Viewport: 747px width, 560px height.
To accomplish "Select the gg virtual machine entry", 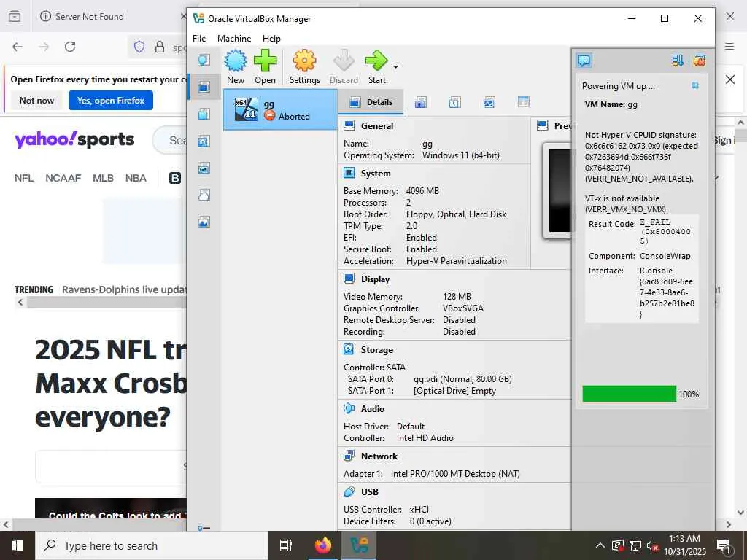I will 280,109.
